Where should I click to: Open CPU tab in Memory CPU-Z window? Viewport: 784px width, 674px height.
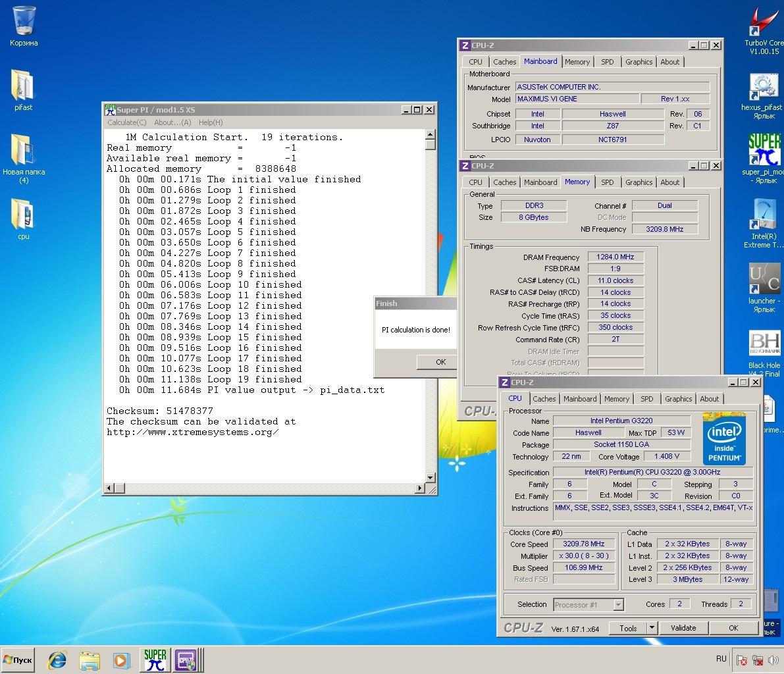[x=475, y=182]
